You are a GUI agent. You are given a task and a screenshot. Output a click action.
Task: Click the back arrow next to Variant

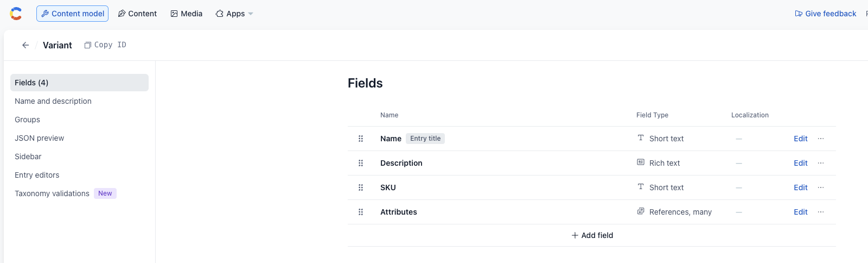click(25, 45)
